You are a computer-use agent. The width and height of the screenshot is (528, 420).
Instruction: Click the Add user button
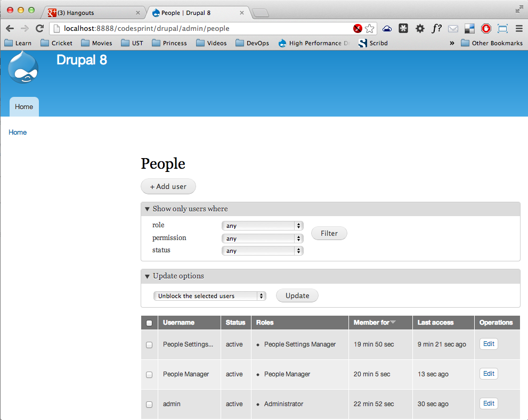pos(168,186)
